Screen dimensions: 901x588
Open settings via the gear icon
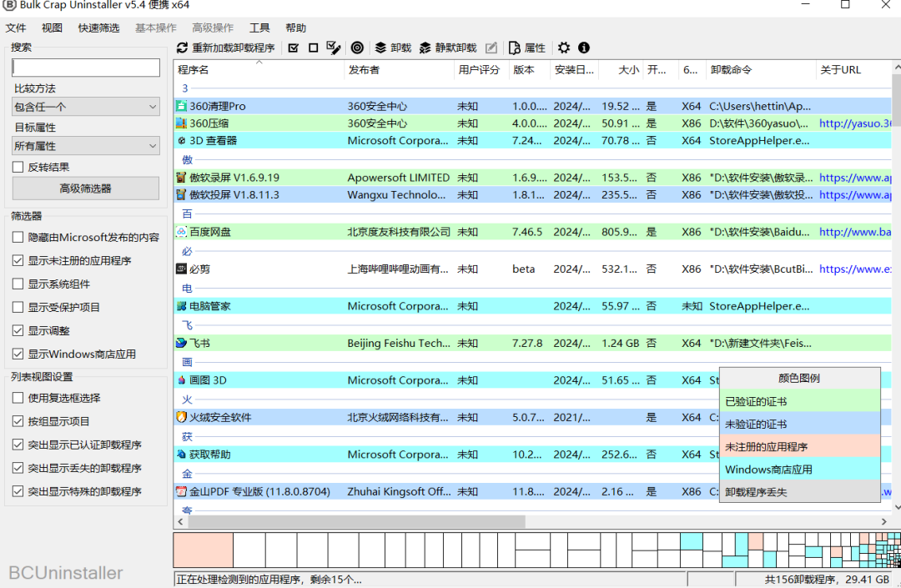pyautogui.click(x=564, y=48)
